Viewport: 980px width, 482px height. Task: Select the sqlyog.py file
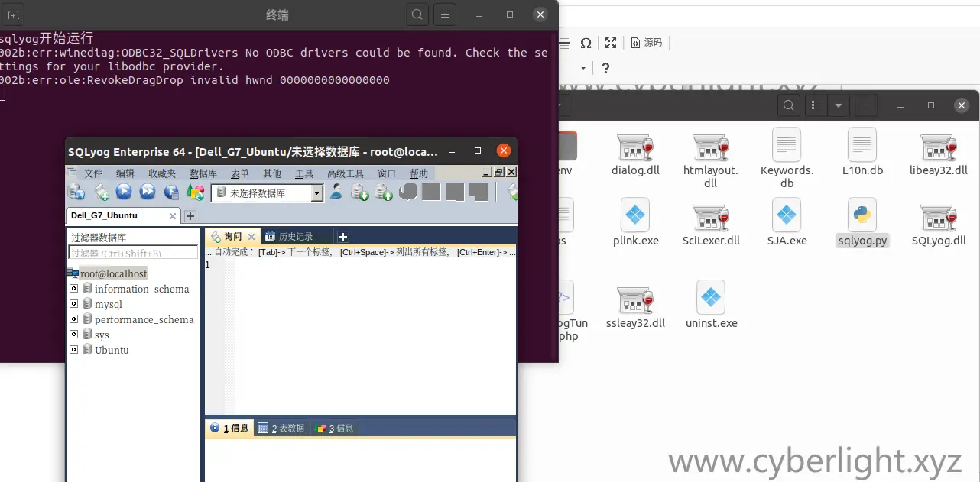[x=862, y=223]
